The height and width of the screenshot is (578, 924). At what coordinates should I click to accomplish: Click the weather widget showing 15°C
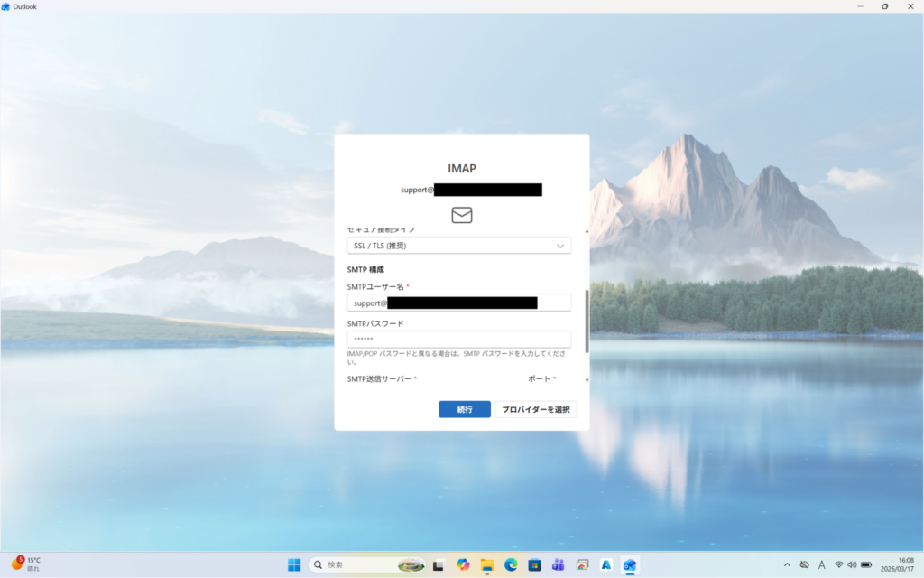(x=27, y=564)
